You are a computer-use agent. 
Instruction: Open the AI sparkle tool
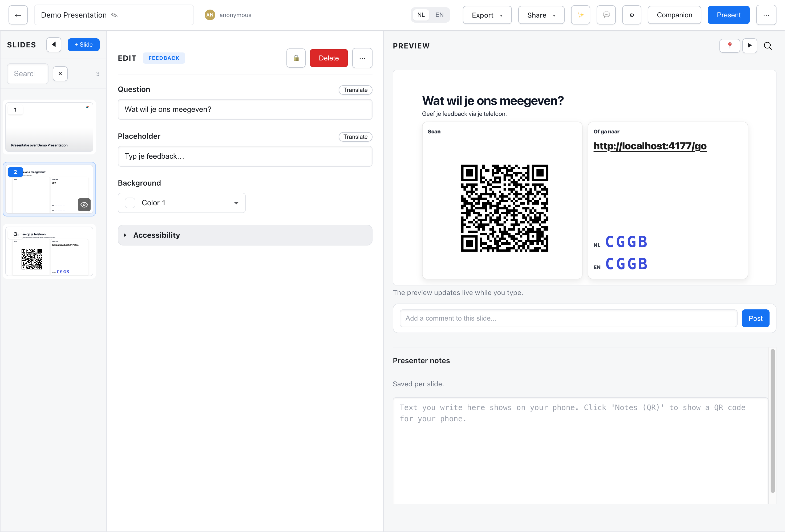[x=580, y=15]
